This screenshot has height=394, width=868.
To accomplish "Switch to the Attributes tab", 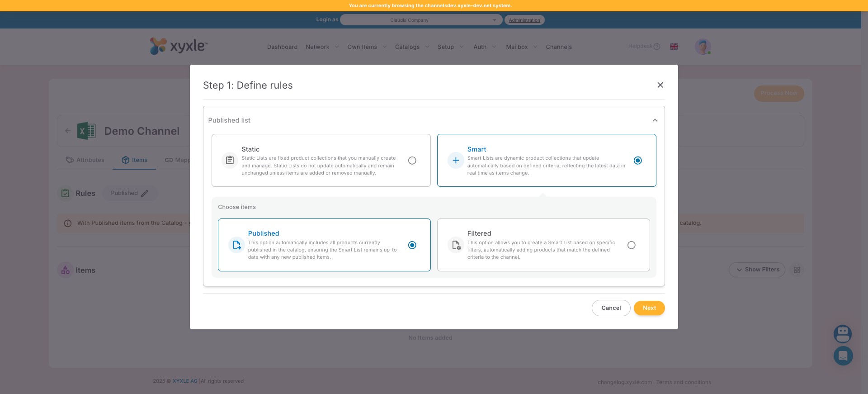I will coord(85,160).
